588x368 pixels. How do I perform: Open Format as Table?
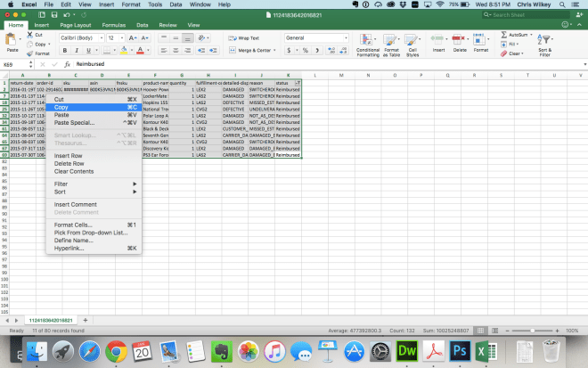coord(392,45)
